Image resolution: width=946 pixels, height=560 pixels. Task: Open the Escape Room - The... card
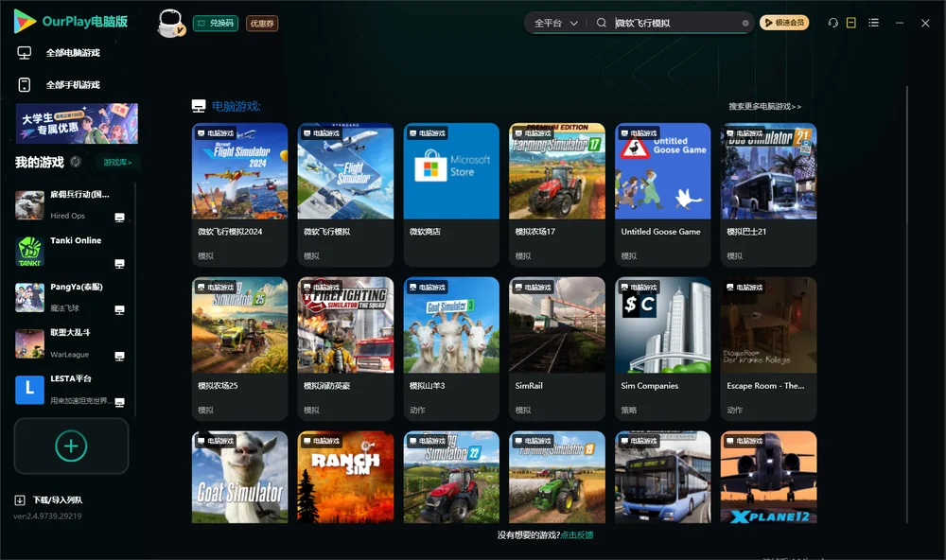pyautogui.click(x=768, y=349)
